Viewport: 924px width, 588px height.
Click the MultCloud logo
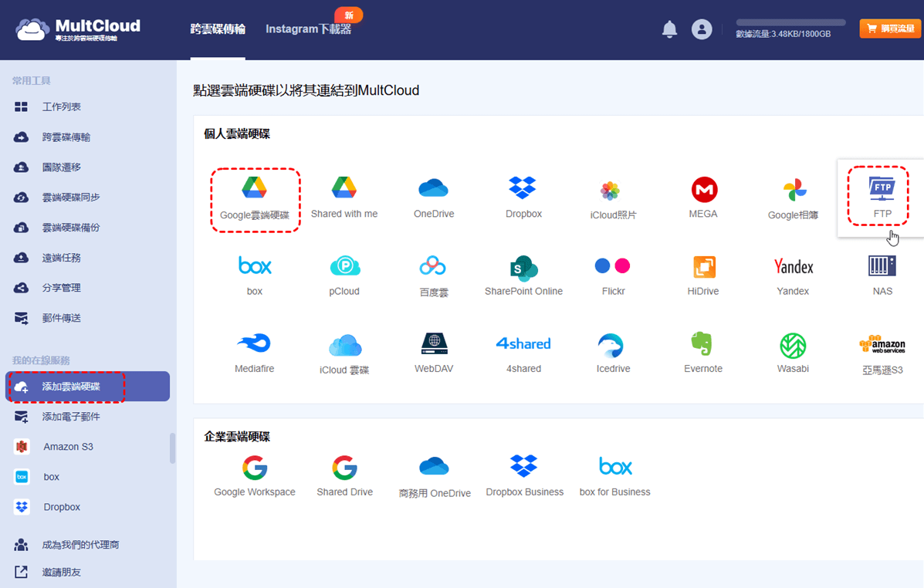tap(78, 29)
